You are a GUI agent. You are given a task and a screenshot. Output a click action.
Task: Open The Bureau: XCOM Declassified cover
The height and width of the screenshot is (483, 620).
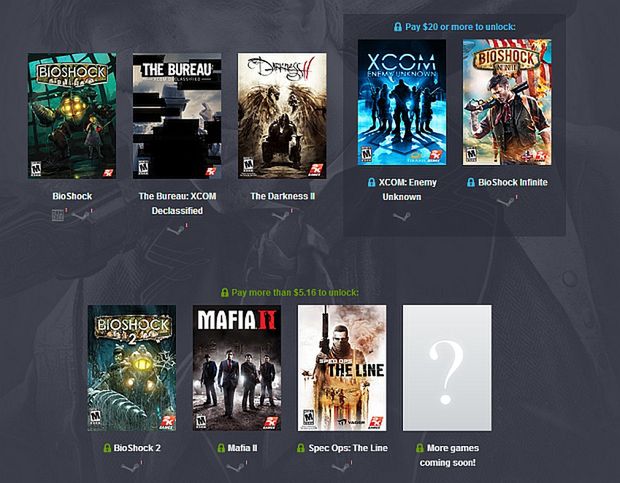click(x=177, y=116)
